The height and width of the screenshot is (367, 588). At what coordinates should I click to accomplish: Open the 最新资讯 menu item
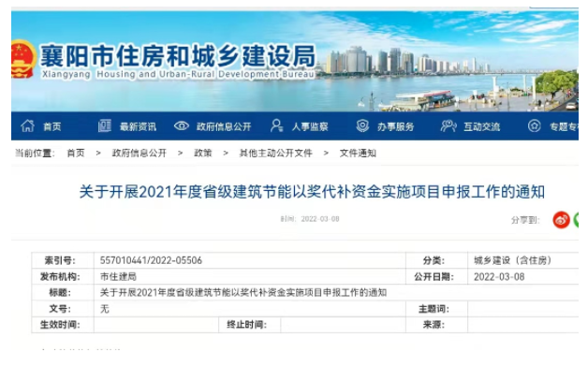138,126
